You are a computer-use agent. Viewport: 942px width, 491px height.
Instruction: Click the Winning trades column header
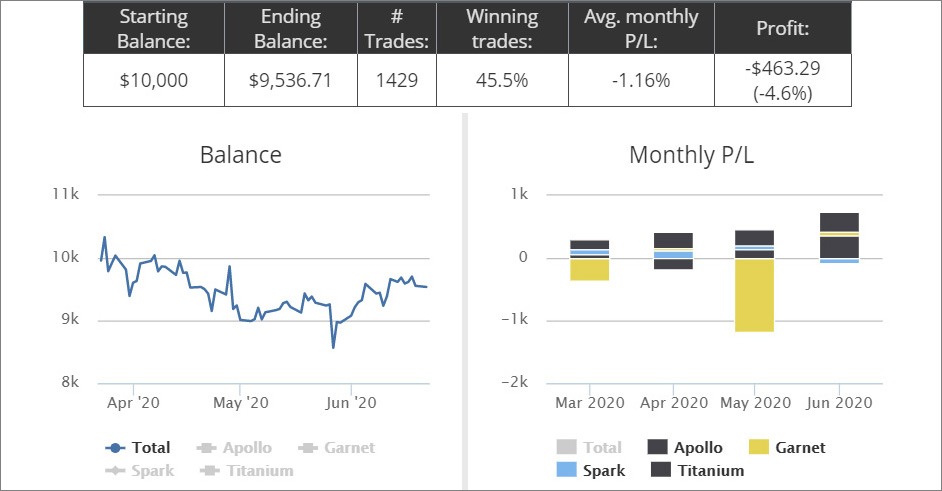502,28
